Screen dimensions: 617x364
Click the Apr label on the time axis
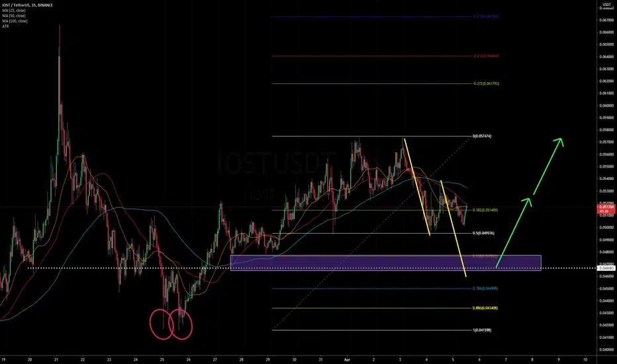pyautogui.click(x=347, y=359)
